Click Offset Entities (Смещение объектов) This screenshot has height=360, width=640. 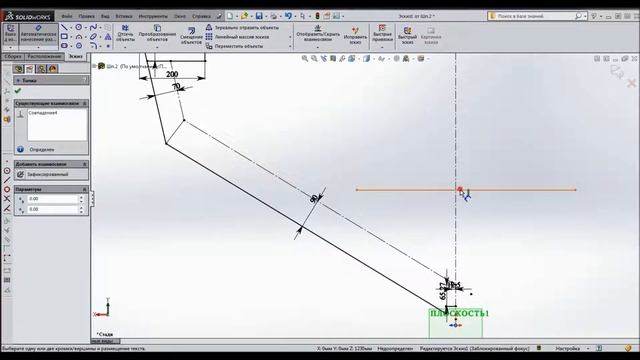pyautogui.click(x=191, y=36)
